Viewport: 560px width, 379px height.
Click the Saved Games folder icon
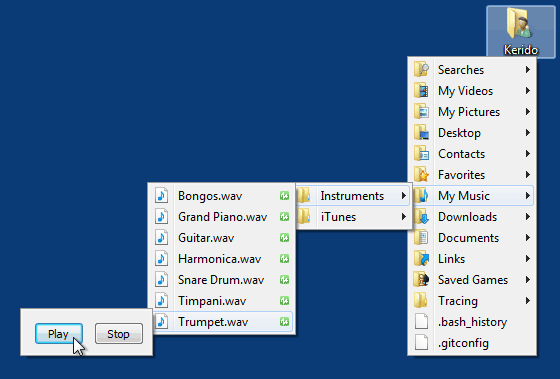pos(421,280)
